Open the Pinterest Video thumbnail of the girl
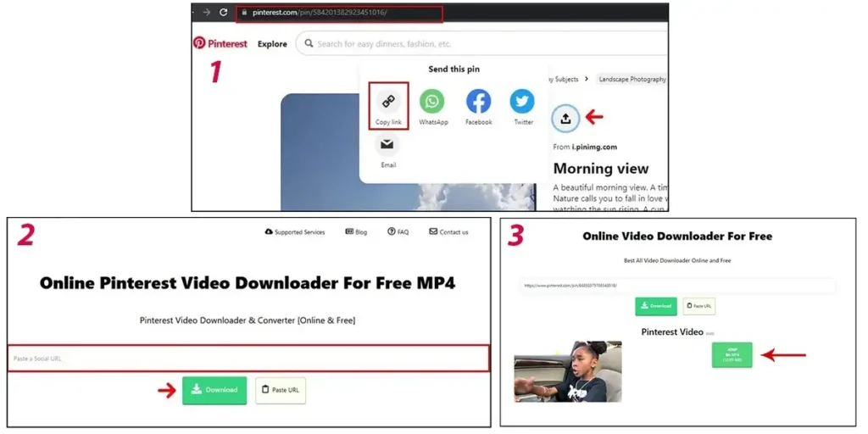This screenshot has height=434, width=868. point(567,371)
